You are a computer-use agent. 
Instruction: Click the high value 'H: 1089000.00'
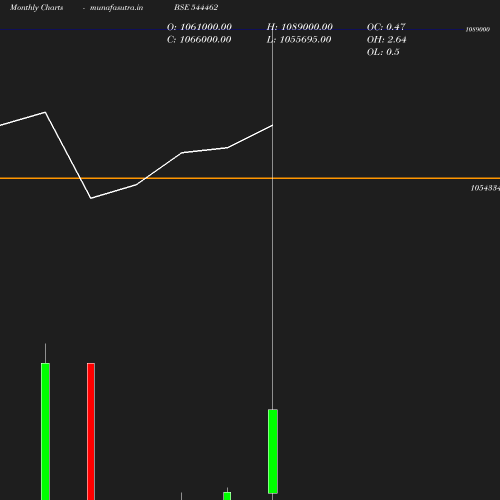(299, 27)
